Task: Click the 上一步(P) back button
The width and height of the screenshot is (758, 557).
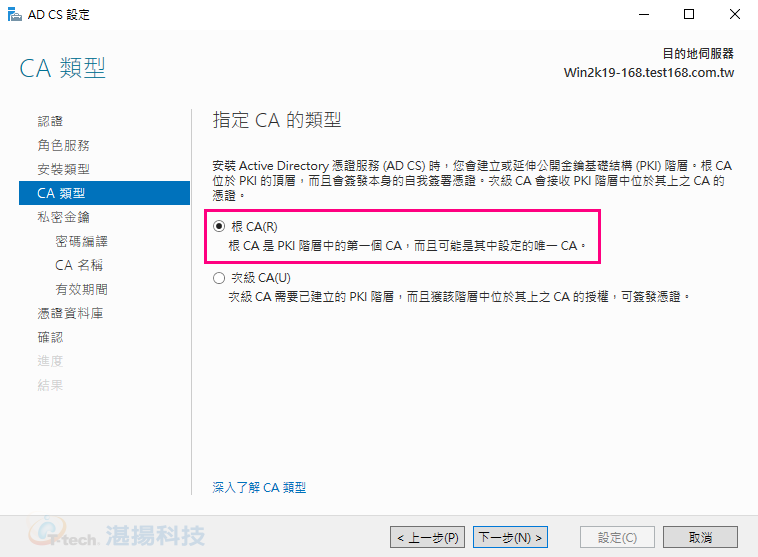Action: [x=427, y=537]
